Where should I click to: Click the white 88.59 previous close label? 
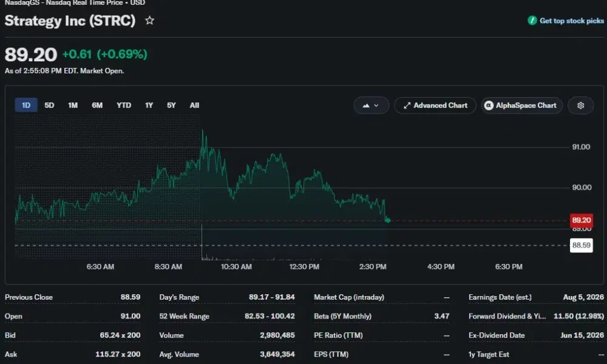pyautogui.click(x=581, y=245)
